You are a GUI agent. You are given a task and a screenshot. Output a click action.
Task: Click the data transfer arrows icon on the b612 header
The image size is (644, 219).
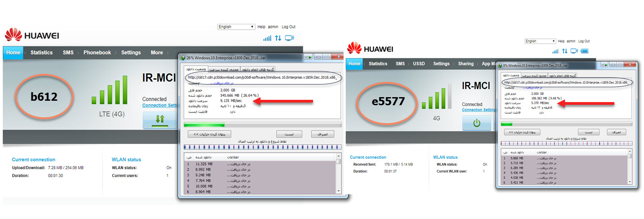point(278,38)
